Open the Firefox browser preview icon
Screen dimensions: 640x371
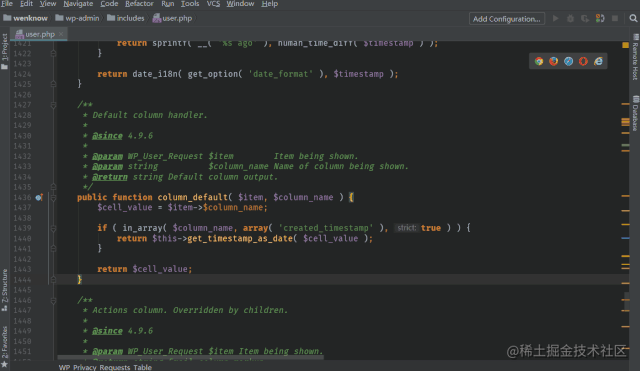[553, 61]
